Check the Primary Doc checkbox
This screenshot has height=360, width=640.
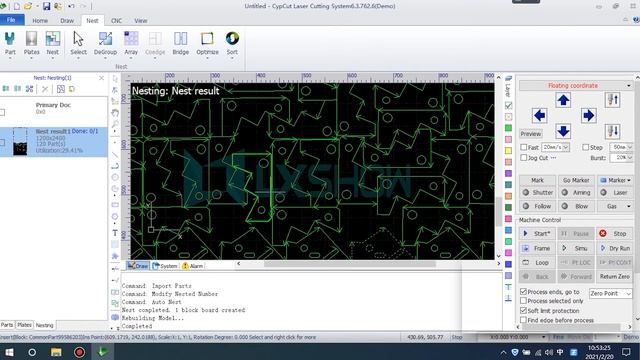(x=2, y=112)
